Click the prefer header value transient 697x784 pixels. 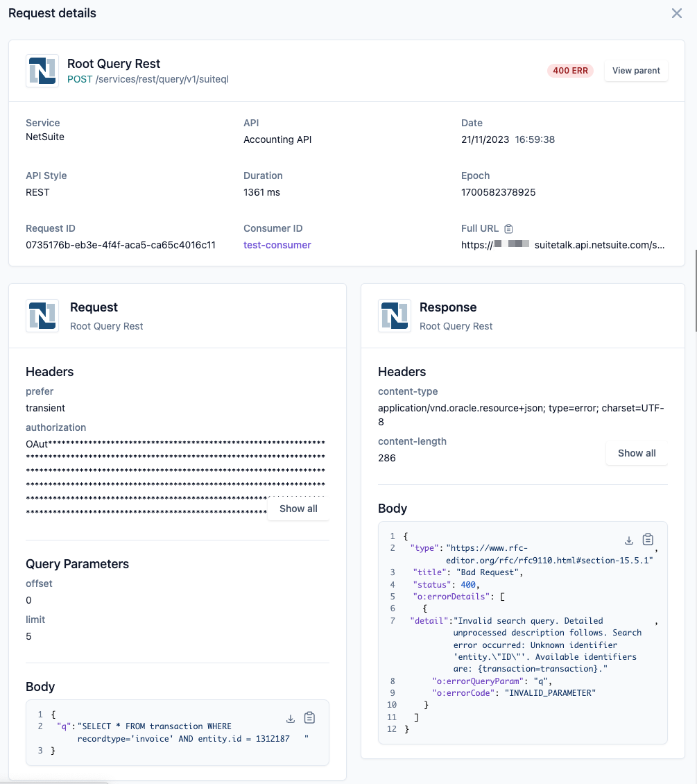[46, 408]
